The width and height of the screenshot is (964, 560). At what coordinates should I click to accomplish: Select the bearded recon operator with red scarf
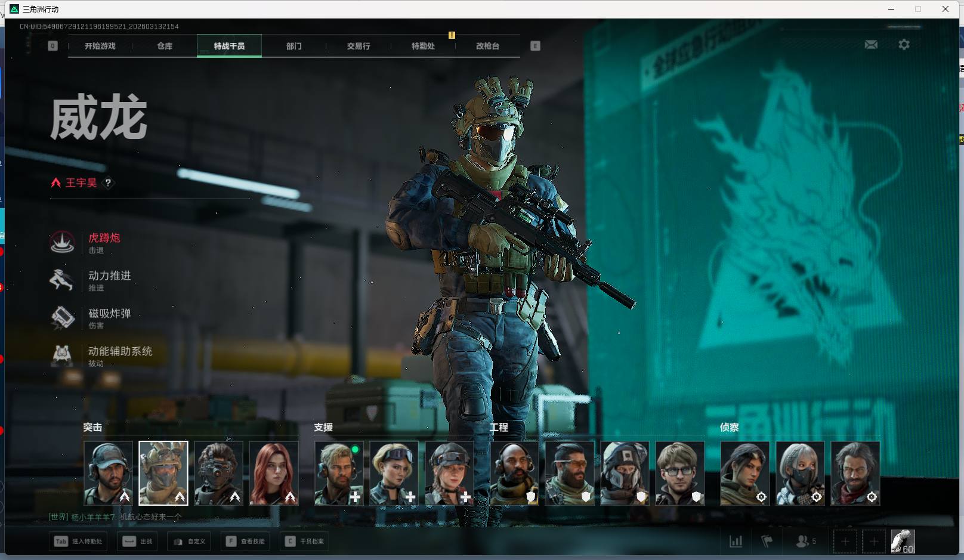click(855, 473)
